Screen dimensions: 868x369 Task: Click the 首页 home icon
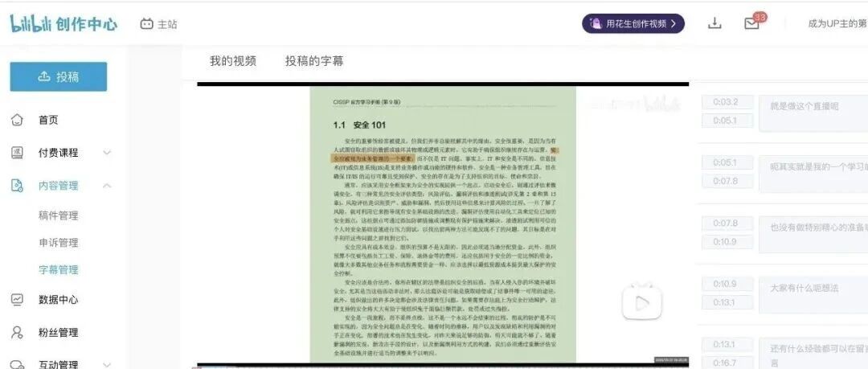coord(18,120)
